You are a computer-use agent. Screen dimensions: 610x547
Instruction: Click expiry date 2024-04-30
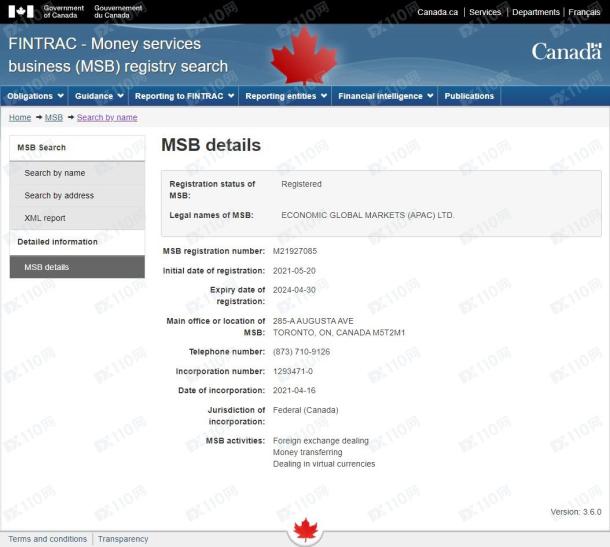point(294,290)
